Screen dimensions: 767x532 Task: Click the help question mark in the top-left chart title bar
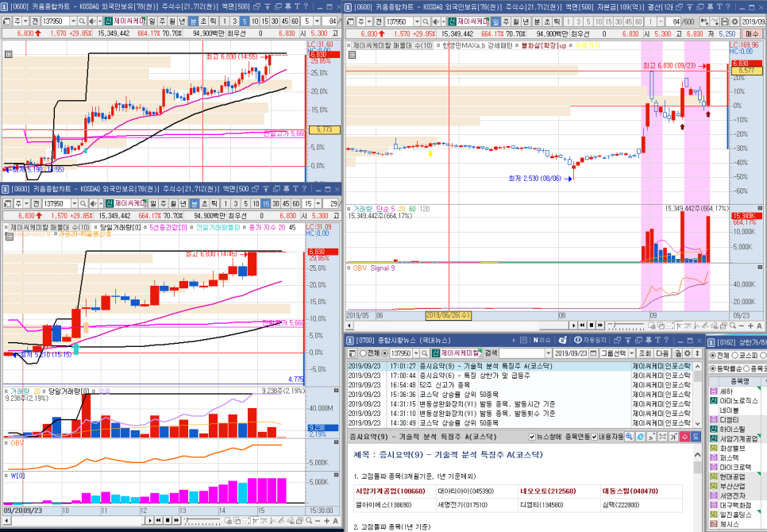[306, 6]
